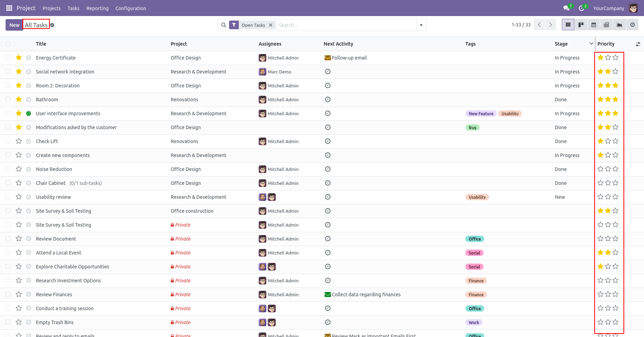644x337 pixels.
Task: Select the Energy Certificate row checkbox
Action: [8, 57]
